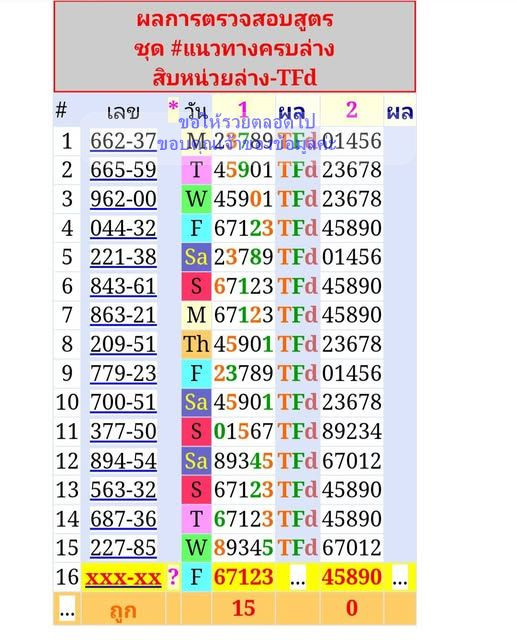Screen dimensions: 517x640
Task: Open the 227-85 underlined entry in row 15
Action: pos(123,548)
